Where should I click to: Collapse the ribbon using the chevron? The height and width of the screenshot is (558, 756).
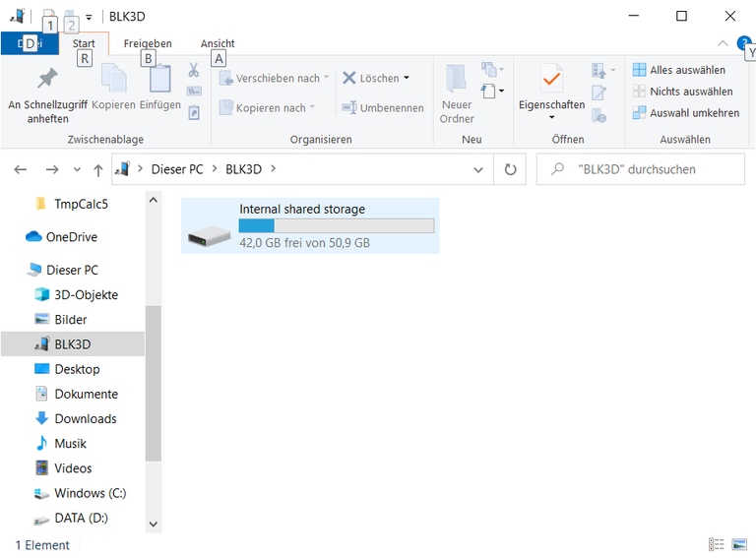(724, 43)
